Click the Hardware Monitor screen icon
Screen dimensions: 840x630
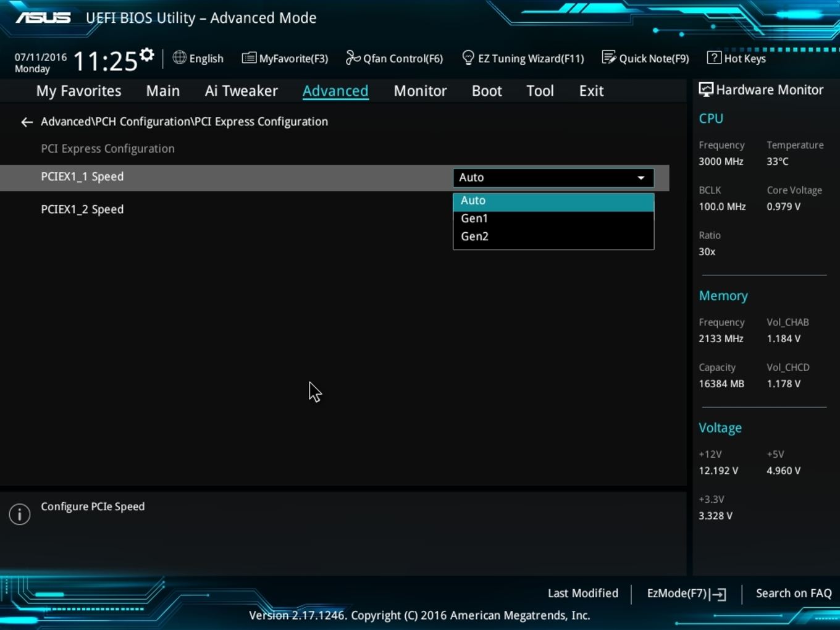click(x=705, y=90)
